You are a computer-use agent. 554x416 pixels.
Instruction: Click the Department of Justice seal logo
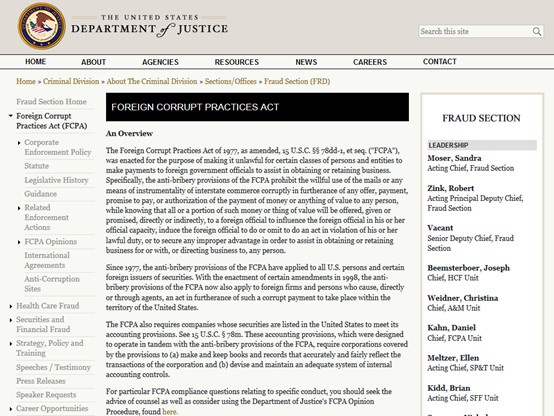(41, 26)
